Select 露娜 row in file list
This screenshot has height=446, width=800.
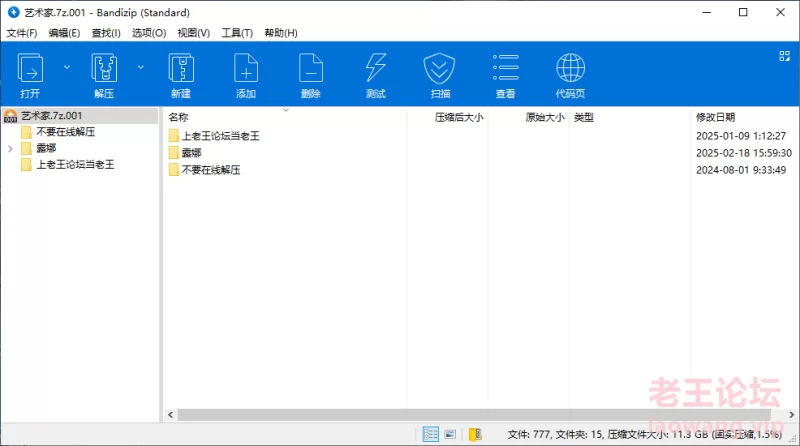tap(191, 153)
